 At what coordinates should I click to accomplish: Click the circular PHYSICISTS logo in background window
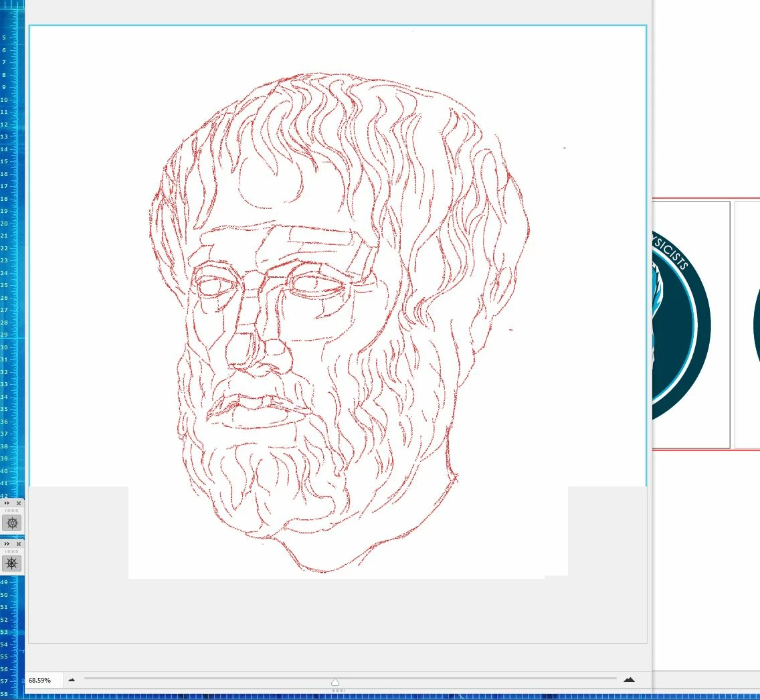(681, 325)
